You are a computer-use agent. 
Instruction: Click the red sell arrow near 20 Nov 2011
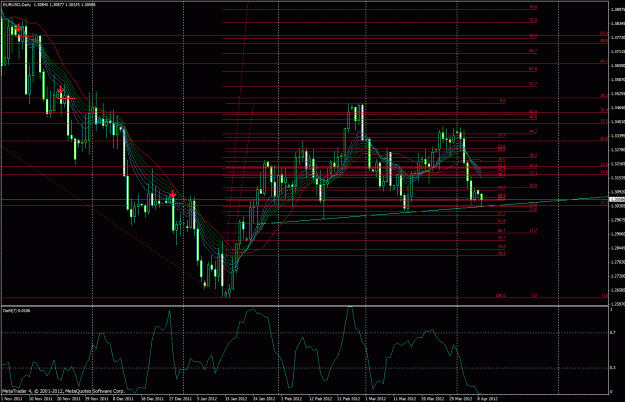click(60, 90)
